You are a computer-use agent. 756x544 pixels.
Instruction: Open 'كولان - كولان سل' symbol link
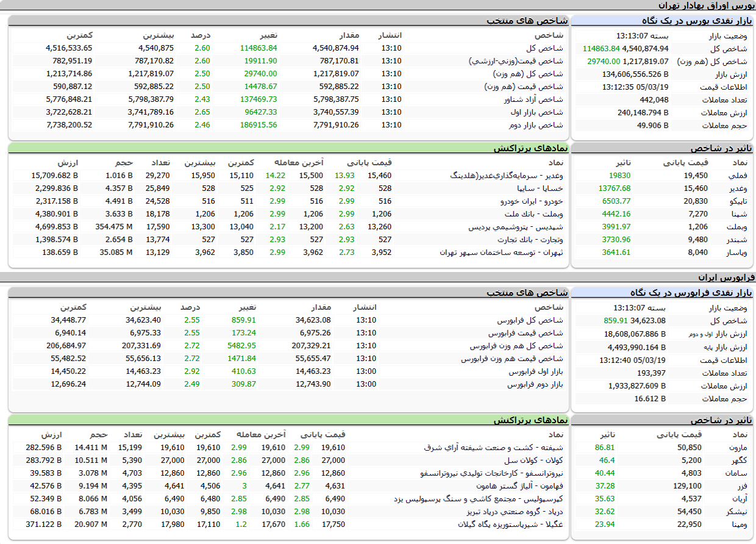pos(534,460)
